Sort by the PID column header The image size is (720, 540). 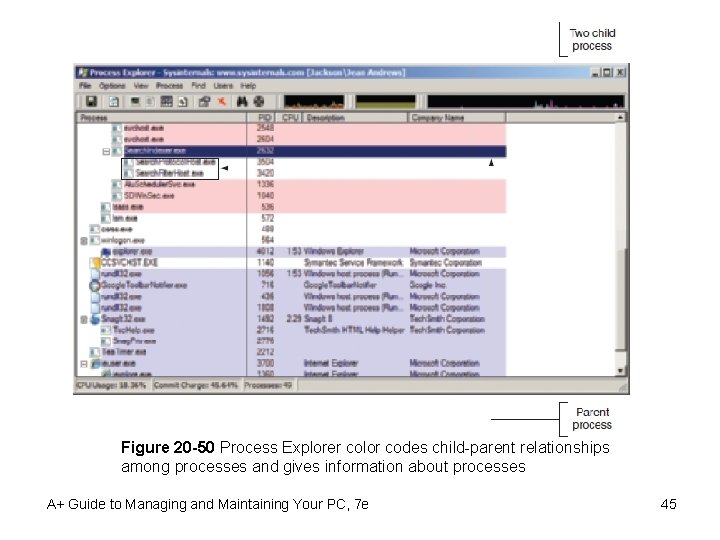[261, 118]
